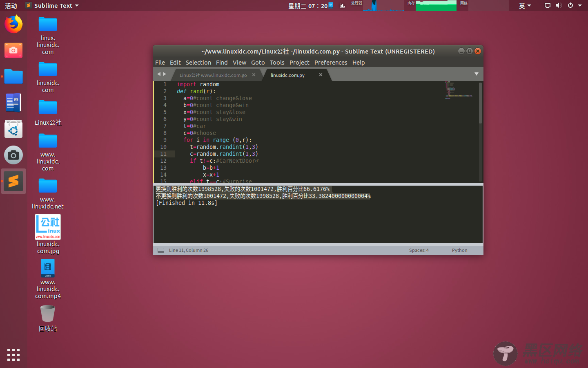Click 活动 Activities button
This screenshot has width=588, height=368.
click(x=11, y=6)
